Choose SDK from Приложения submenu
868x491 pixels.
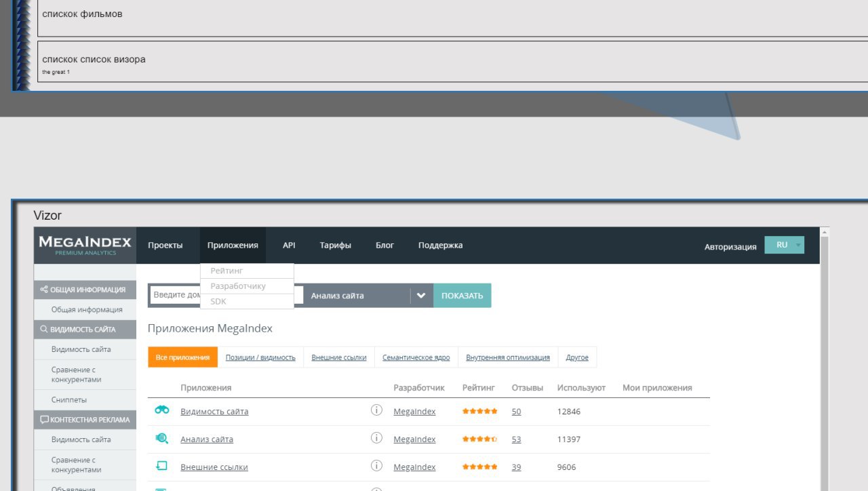coord(247,301)
